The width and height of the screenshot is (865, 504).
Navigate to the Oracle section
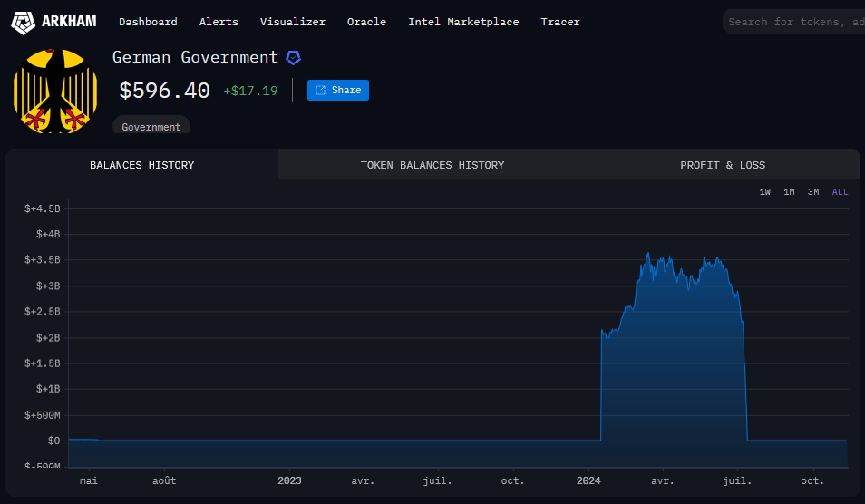click(x=366, y=22)
